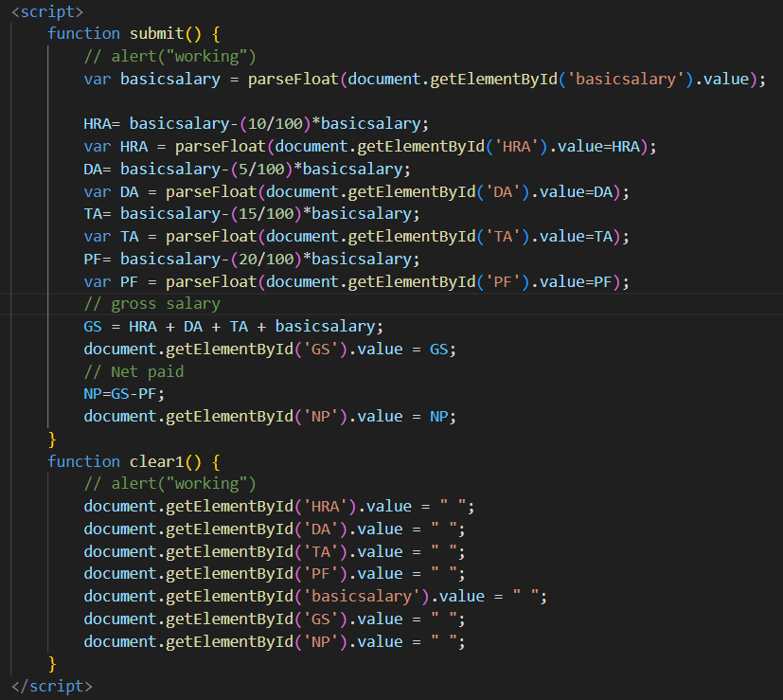Click the closing script tag

(51, 686)
